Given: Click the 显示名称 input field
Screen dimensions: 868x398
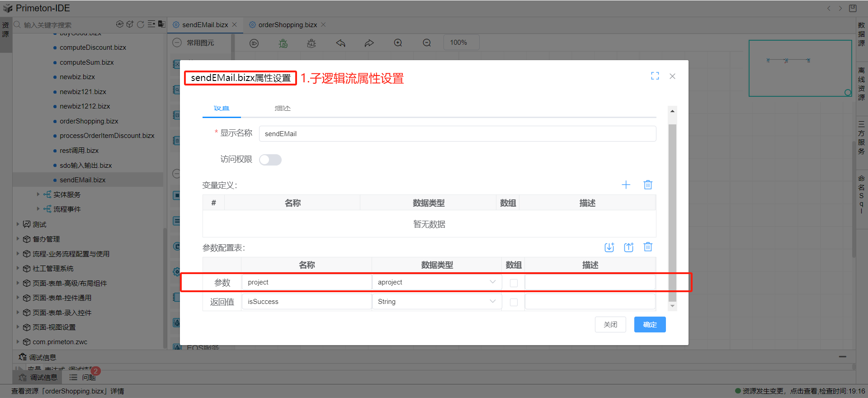Looking at the screenshot, I should tap(457, 134).
